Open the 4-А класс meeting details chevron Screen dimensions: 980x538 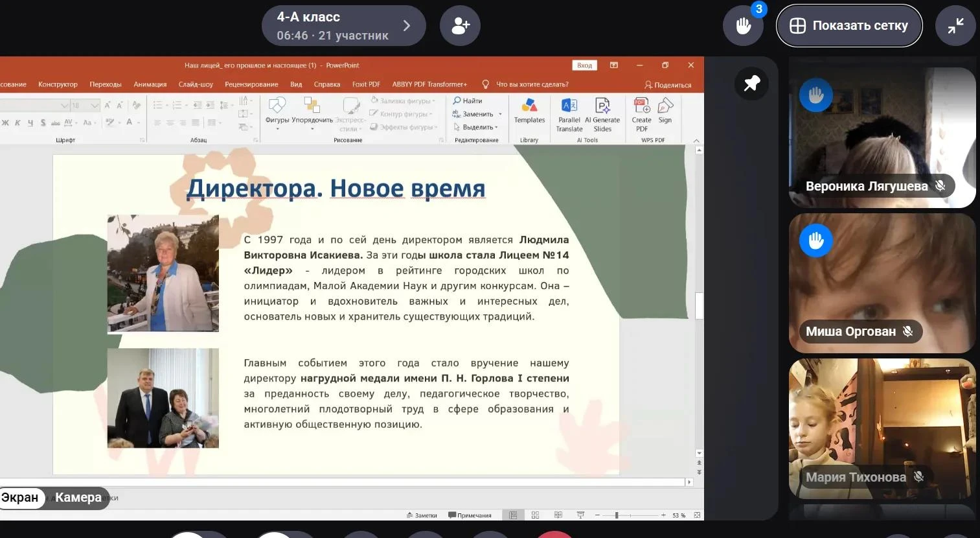coord(407,26)
